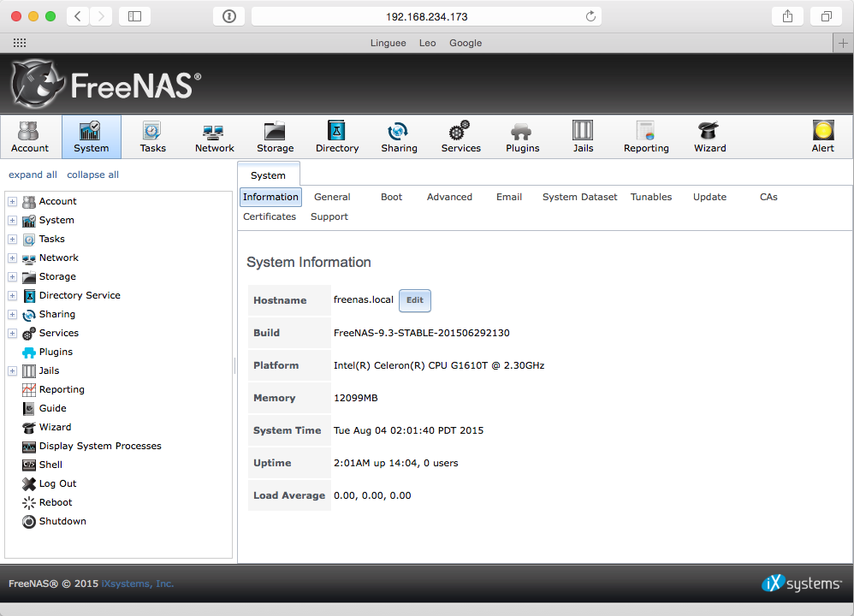Open the Network toolbar icon
The image size is (854, 616).
214,137
